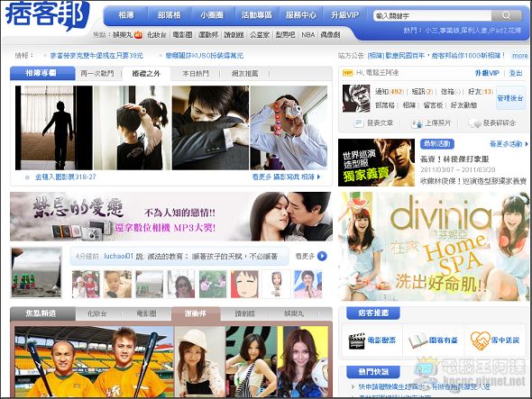Switch to the 本日熱門 tab
Viewport: 532px width, 399px height.
click(x=196, y=73)
